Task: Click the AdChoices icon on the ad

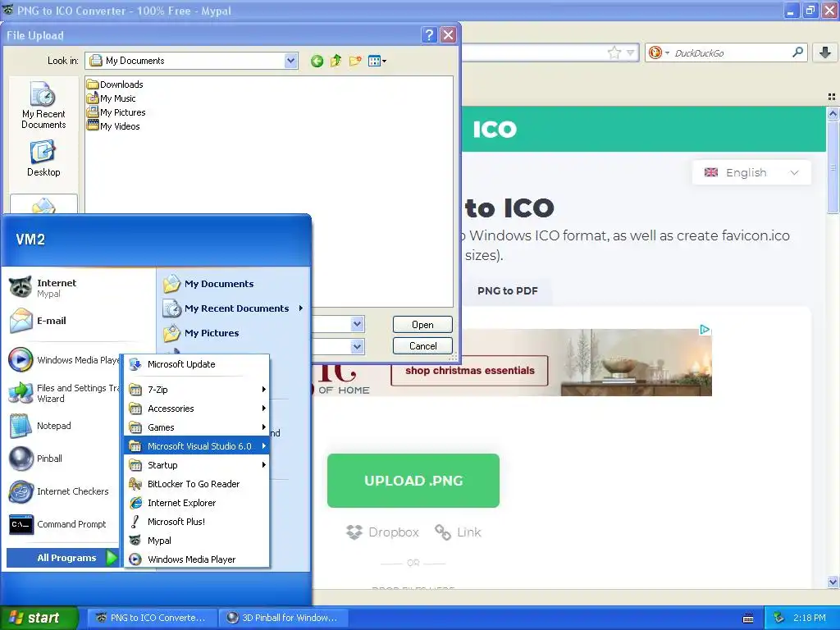Action: click(x=705, y=330)
